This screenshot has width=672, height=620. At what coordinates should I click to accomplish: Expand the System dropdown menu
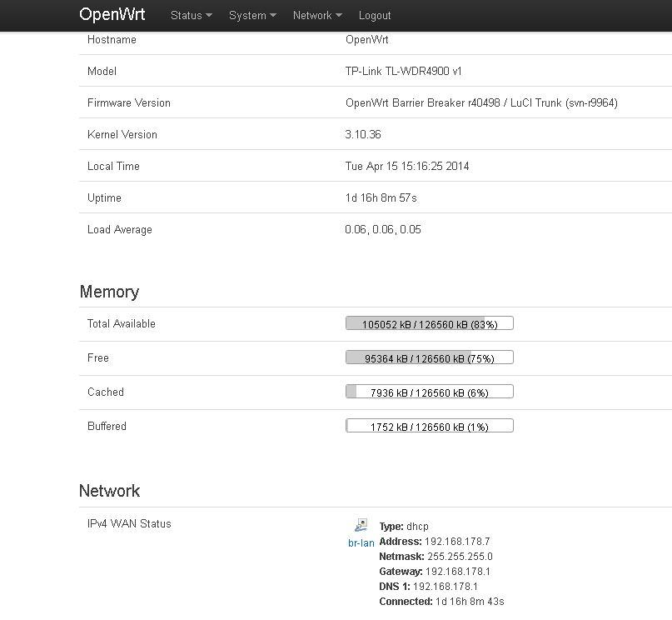(252, 16)
